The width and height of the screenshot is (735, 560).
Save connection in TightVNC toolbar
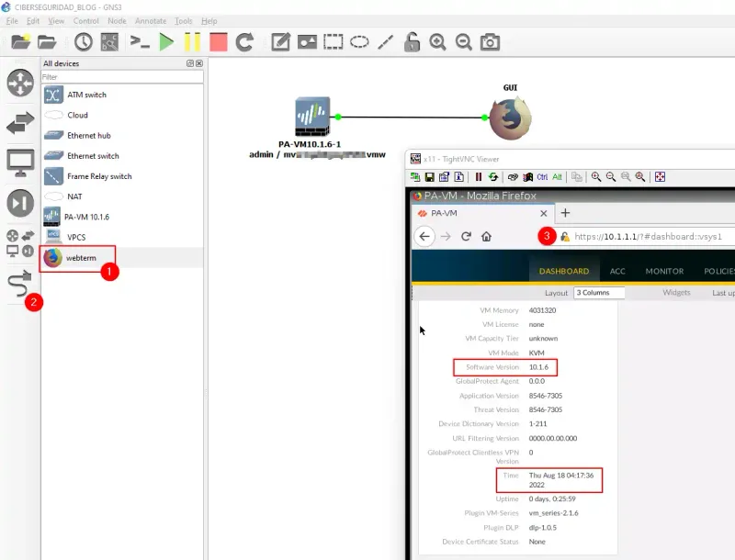429,177
